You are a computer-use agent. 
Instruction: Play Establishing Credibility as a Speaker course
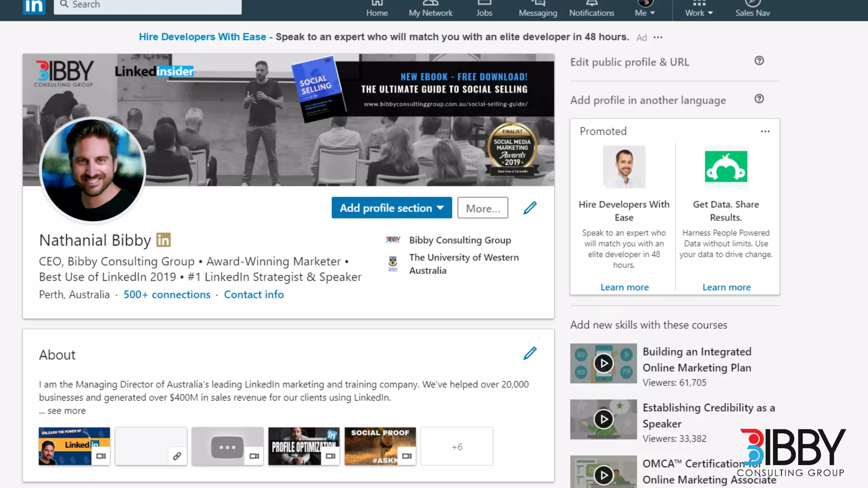tap(604, 419)
